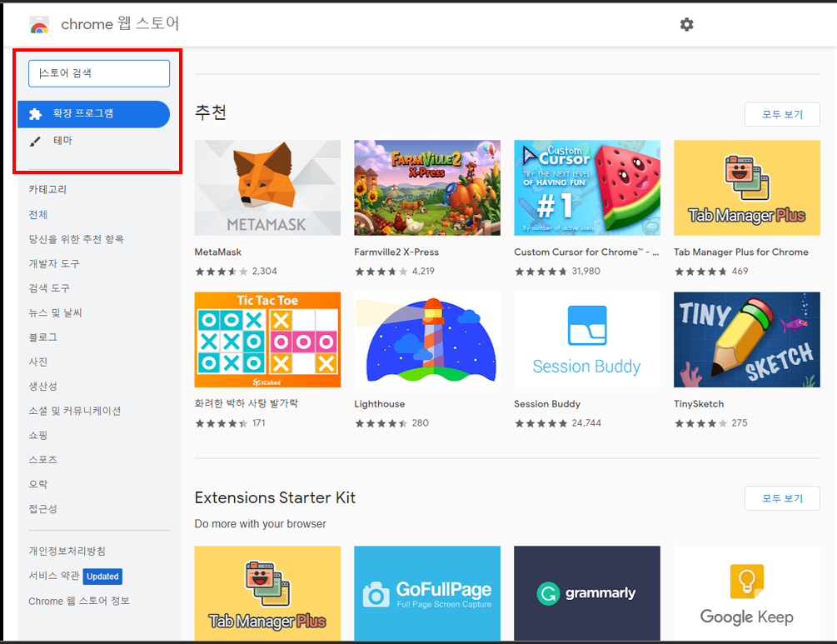Screen dimensions: 837x644
Task: Click 모두 보기 for Extensions Starter Kit
Action: pos(782,498)
